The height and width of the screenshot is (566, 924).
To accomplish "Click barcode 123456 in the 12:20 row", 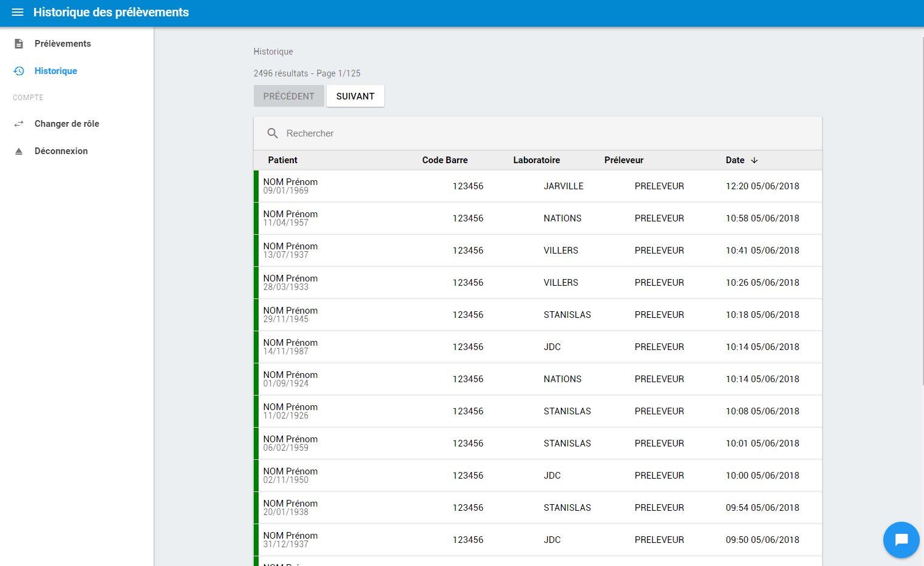I will (x=468, y=186).
